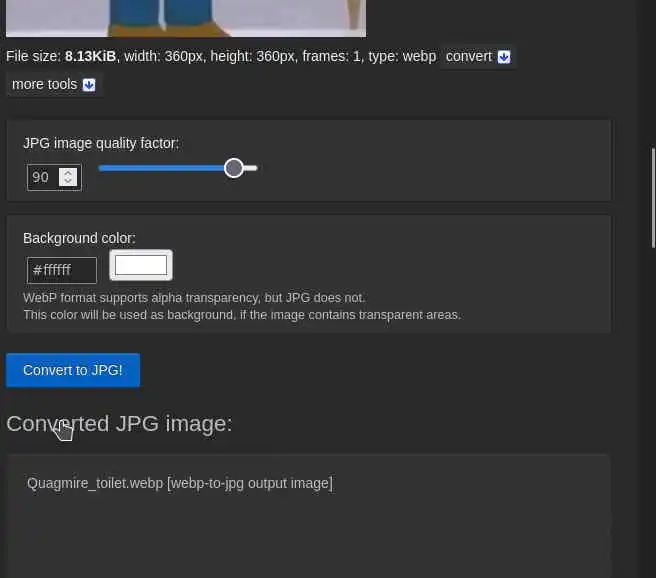Open the white background color swatch picker

(141, 265)
